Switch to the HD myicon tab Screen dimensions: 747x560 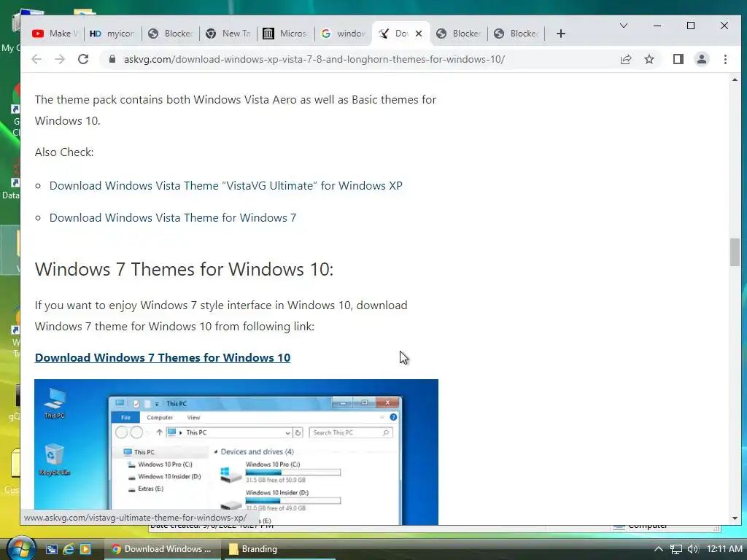pos(112,34)
